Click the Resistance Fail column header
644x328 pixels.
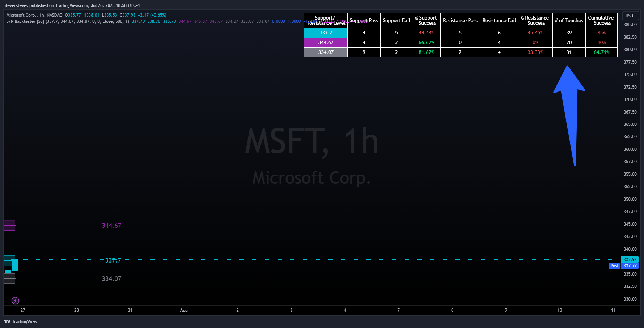499,21
